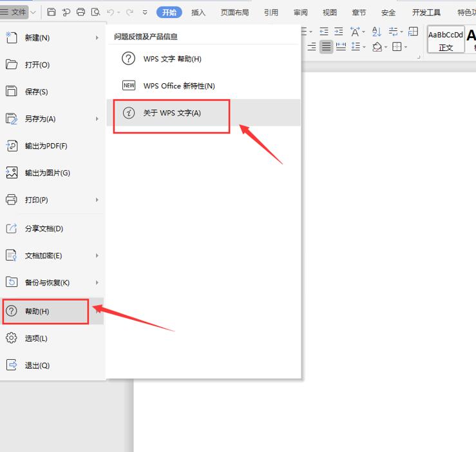Switch to the 页面布局 ribbon tab
The width and height of the screenshot is (476, 452).
(234, 12)
